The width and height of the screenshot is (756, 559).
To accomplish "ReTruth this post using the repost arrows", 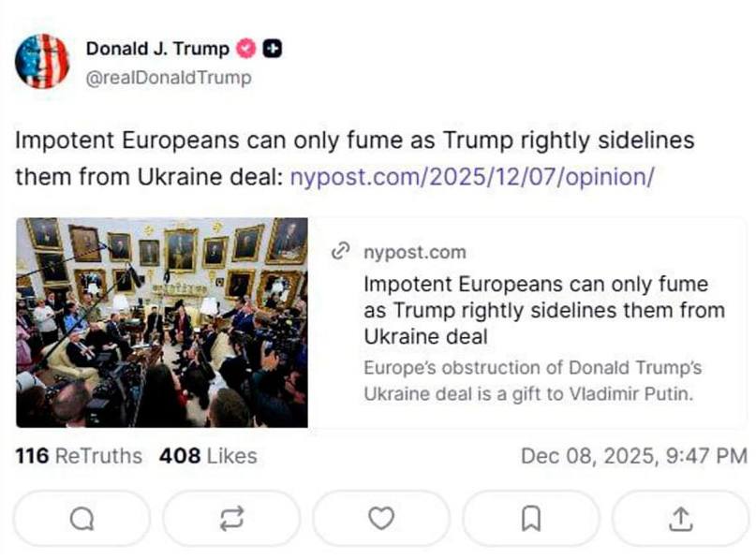I will pyautogui.click(x=231, y=518).
